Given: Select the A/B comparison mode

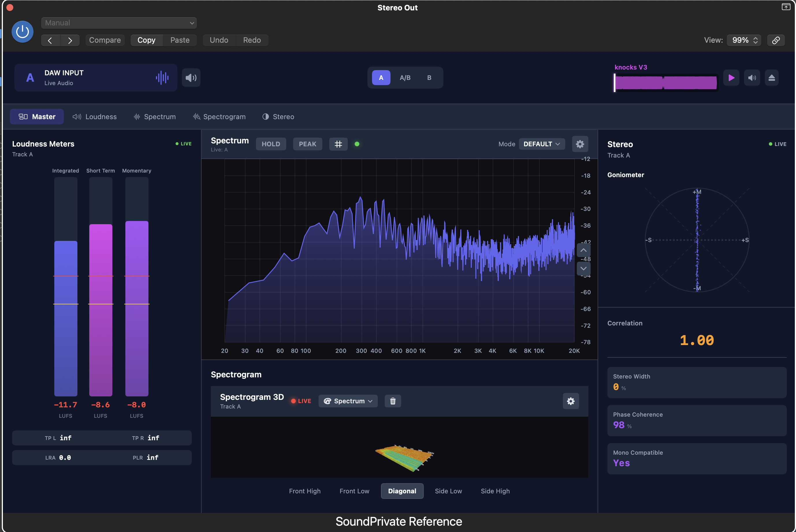Looking at the screenshot, I should pos(405,78).
